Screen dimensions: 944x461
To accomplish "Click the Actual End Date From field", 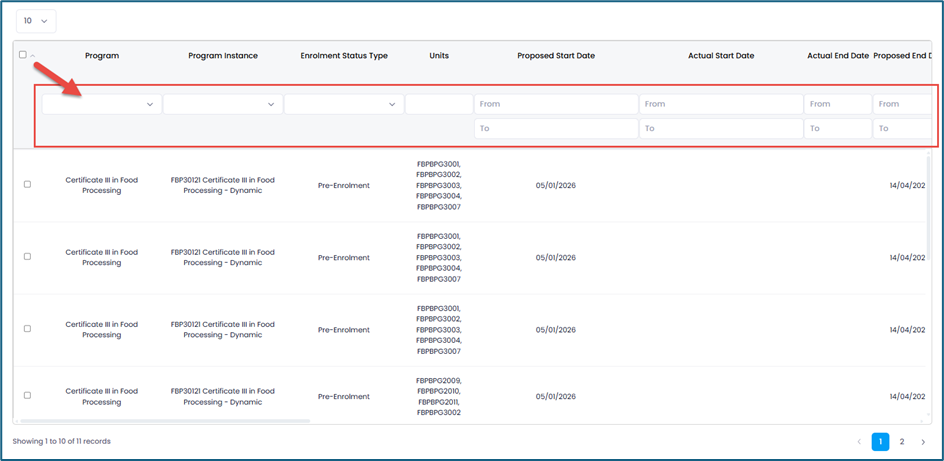I will 837,104.
